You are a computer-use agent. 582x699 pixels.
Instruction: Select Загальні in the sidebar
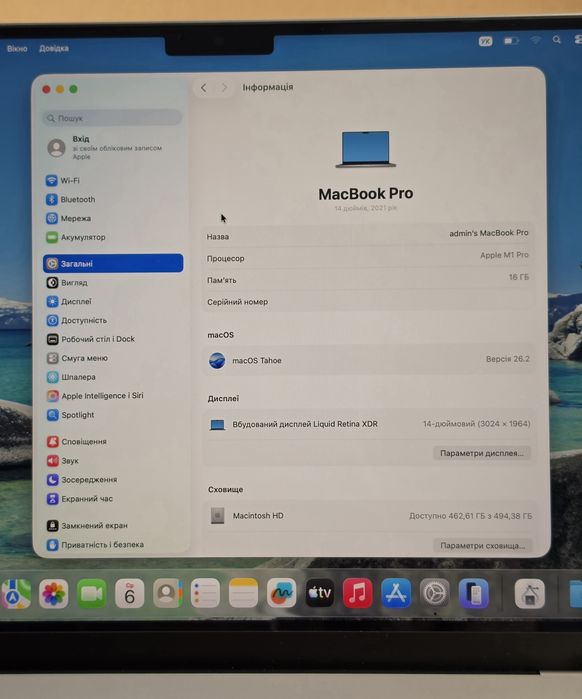[x=113, y=263]
